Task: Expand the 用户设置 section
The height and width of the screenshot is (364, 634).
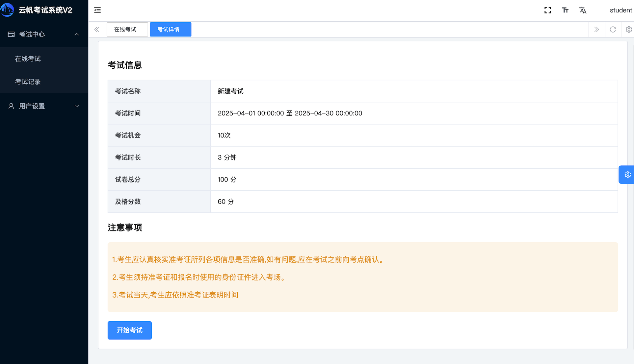Action: click(x=44, y=106)
